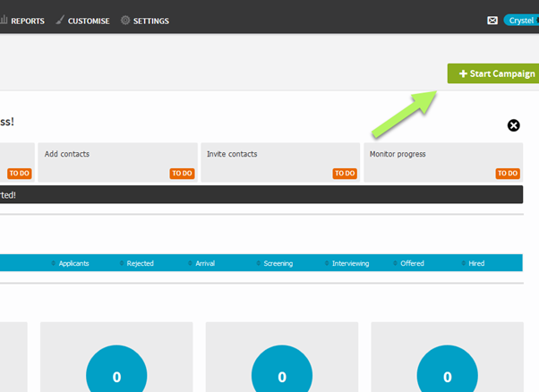Open the Customise menu

(x=88, y=21)
